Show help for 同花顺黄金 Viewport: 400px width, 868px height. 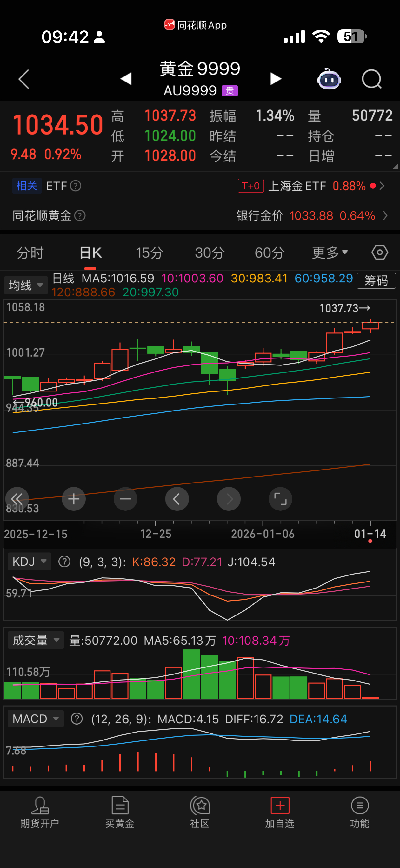80,216
